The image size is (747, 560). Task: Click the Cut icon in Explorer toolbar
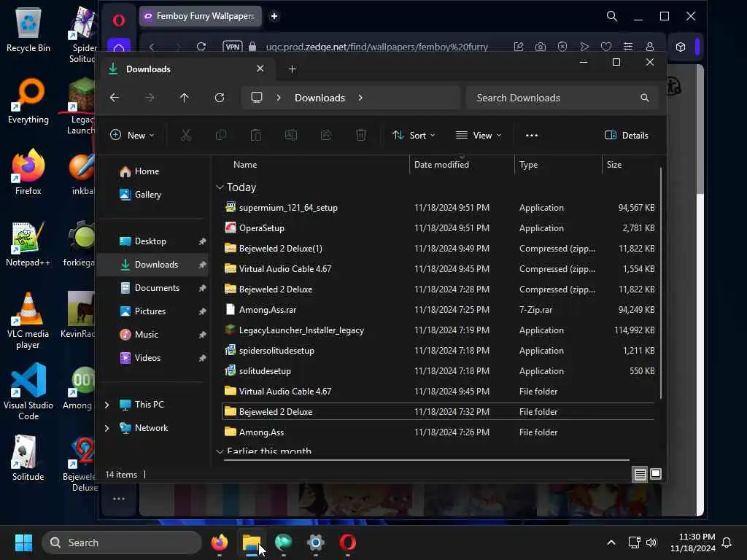pos(186,135)
